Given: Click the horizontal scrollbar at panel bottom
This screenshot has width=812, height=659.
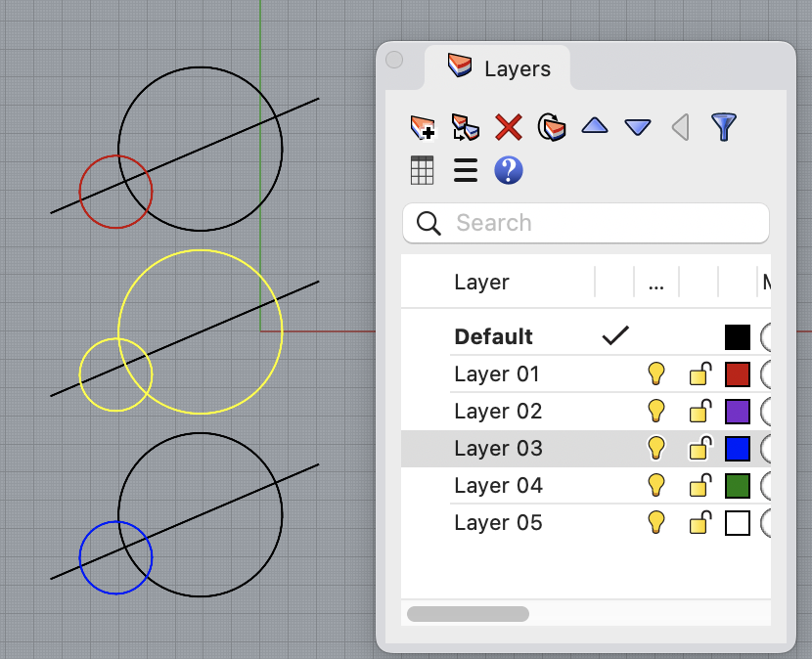Looking at the screenshot, I should [468, 613].
